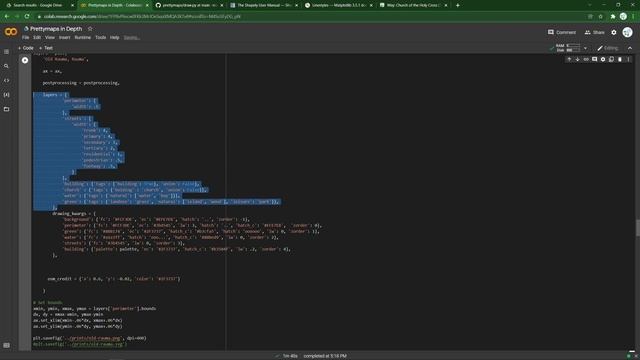This screenshot has height=360, width=640.
Task: Reload the page in browser
Action: click(x=27, y=16)
